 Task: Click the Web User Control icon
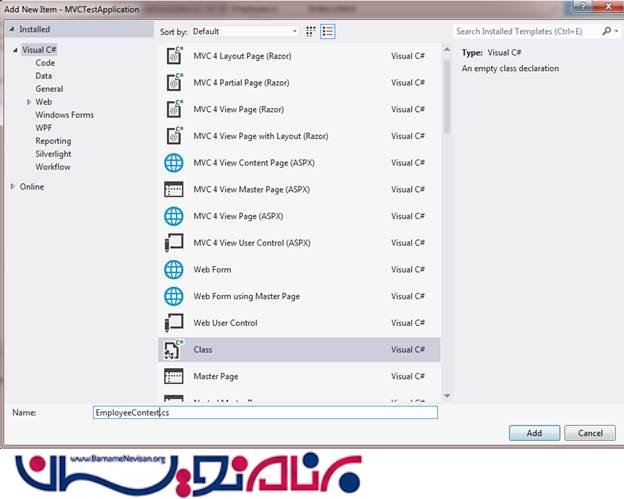click(174, 323)
